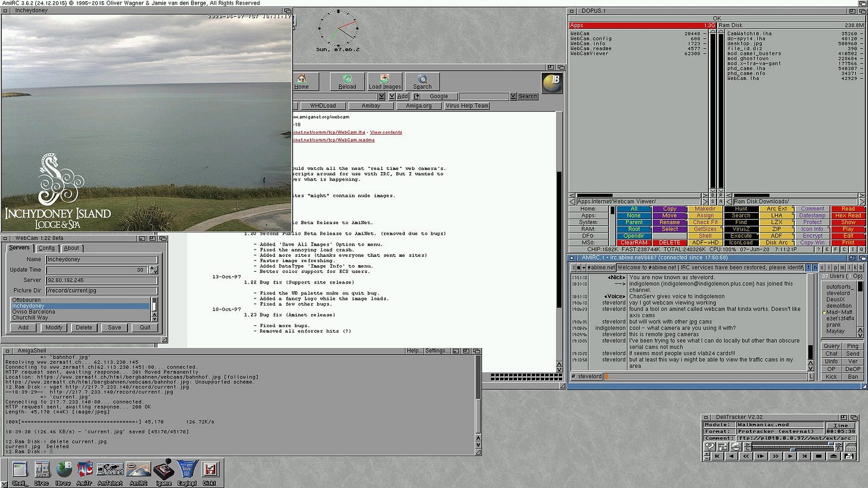Fast forward the DeliTracker module
Viewport: 868px width, 488px height.
(776, 456)
